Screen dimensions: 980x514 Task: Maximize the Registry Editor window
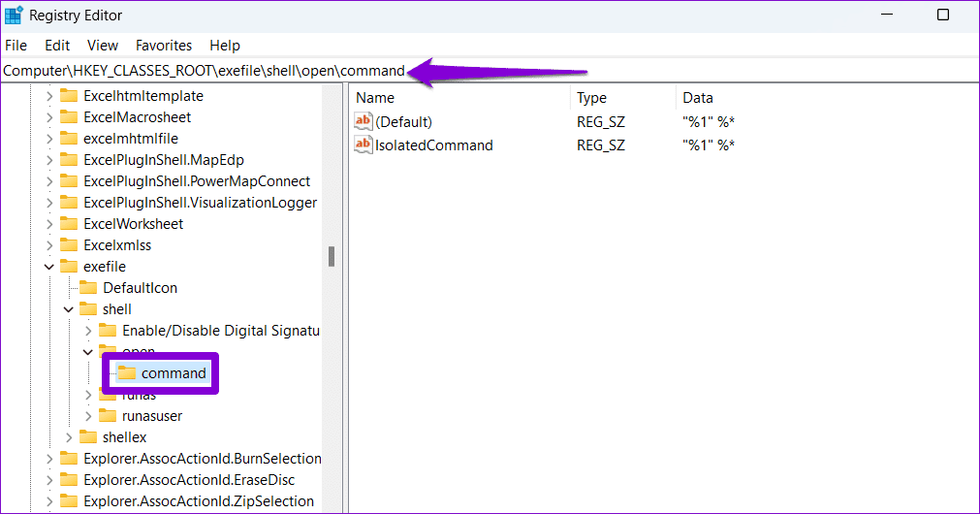943,15
